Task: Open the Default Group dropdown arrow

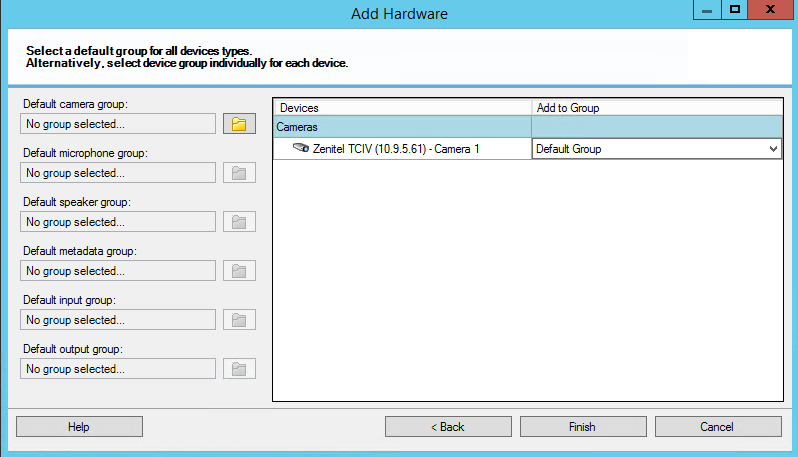Action: (772, 149)
